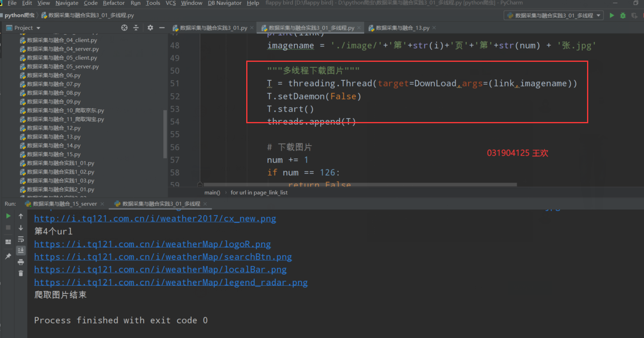Viewport: 644px width, 338px height.
Task: Click line number 51 in editor gutter
Action: tap(175, 83)
